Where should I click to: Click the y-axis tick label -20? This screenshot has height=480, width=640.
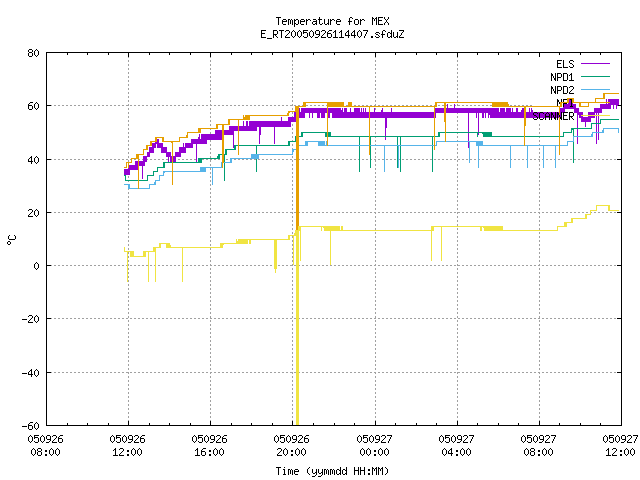pyautogui.click(x=31, y=319)
